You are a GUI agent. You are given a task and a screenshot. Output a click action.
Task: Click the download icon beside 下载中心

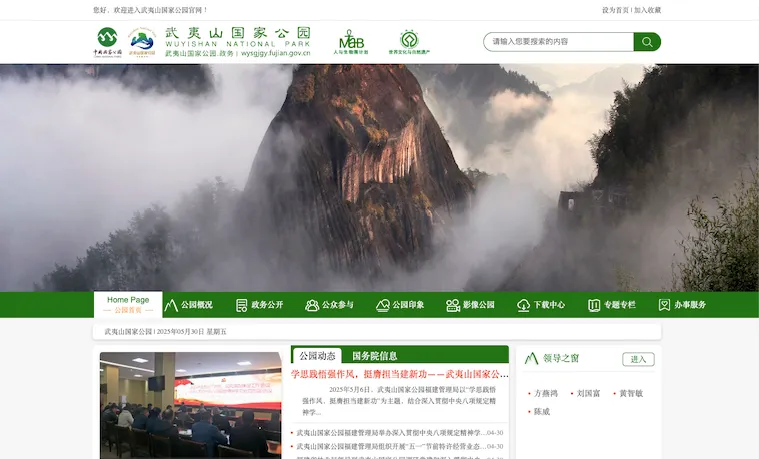click(x=523, y=305)
